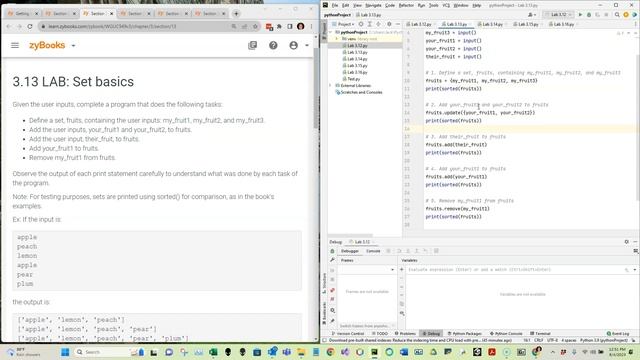Add a new watch with the plus icon
The height and width of the screenshot is (360, 640).
tap(402, 270)
